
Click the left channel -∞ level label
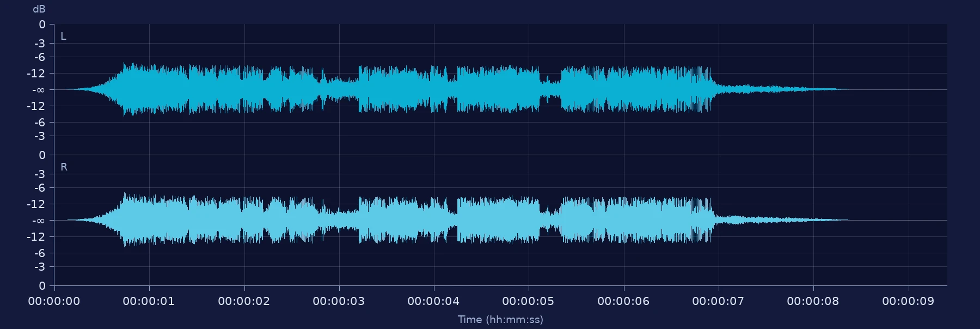click(x=38, y=90)
